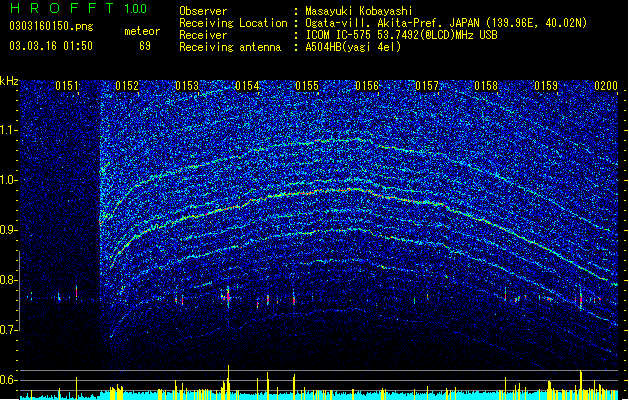Click the 0.6 kHz axis label

[x=9, y=380]
